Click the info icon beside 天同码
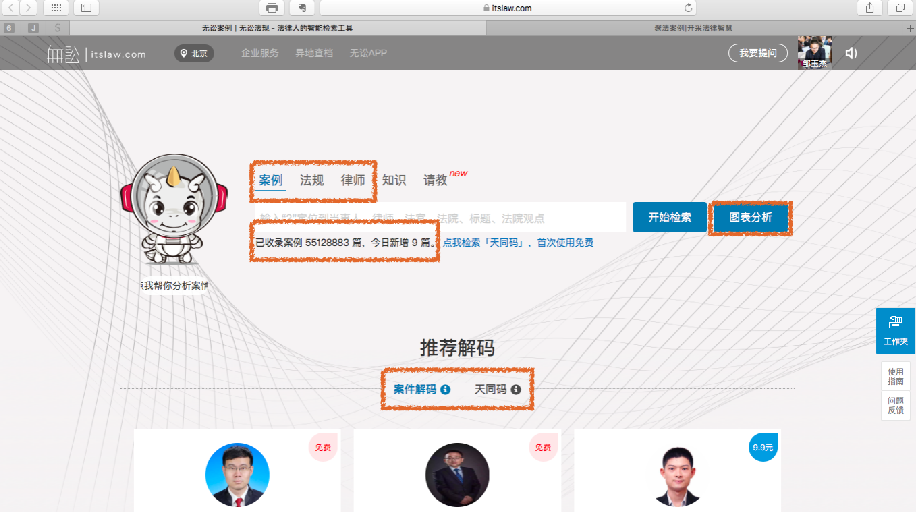Screen dimensions: 916x512 pos(516,389)
